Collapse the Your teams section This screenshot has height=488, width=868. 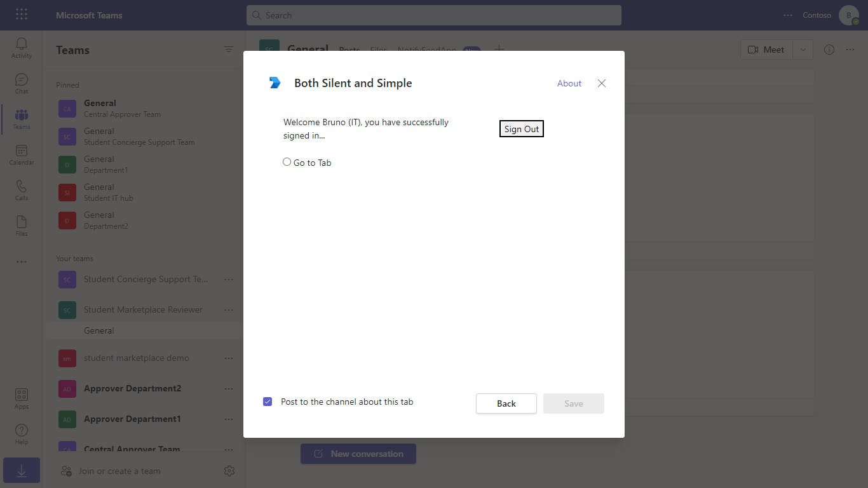click(x=74, y=259)
